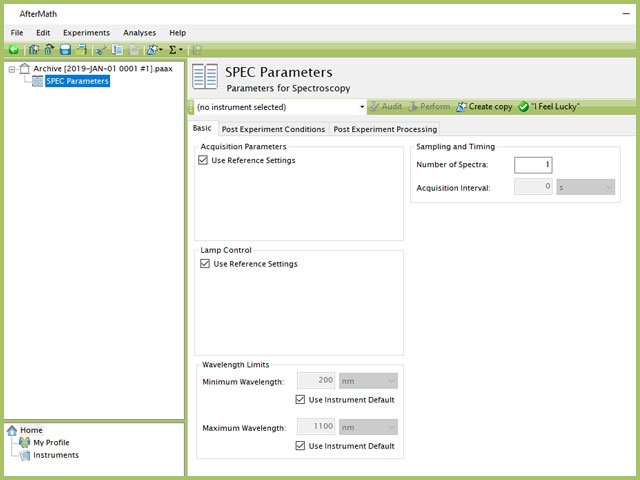Click the Audit button

click(386, 107)
